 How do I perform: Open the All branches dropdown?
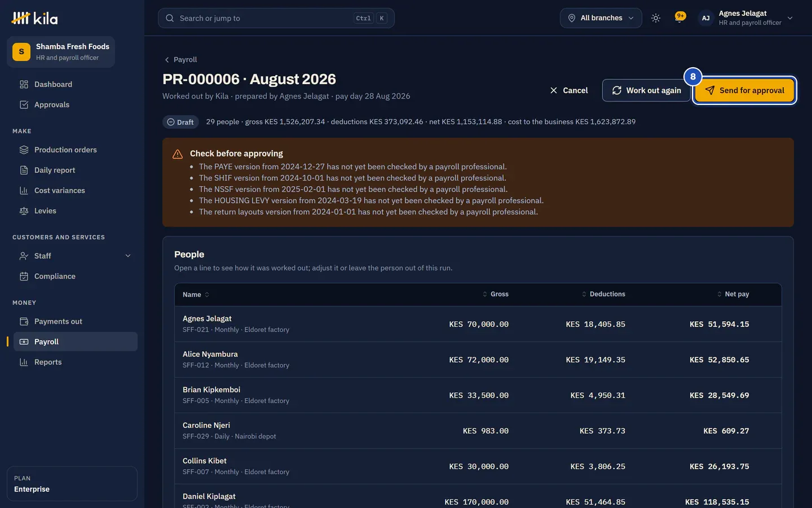click(x=601, y=18)
